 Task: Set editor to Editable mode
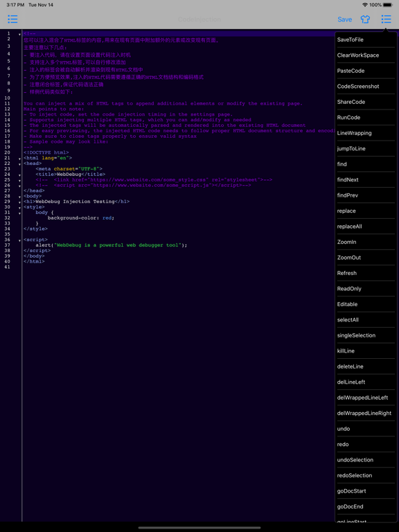pos(366,304)
